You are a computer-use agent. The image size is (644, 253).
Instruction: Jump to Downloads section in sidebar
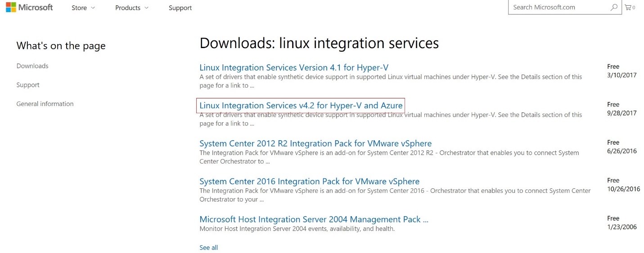click(x=32, y=66)
